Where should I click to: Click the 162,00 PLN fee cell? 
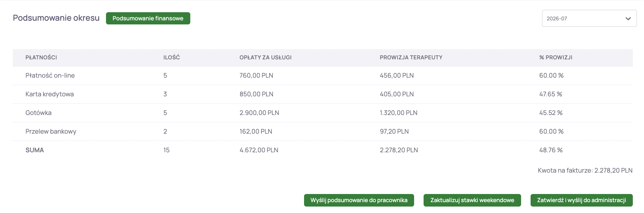pyautogui.click(x=256, y=132)
